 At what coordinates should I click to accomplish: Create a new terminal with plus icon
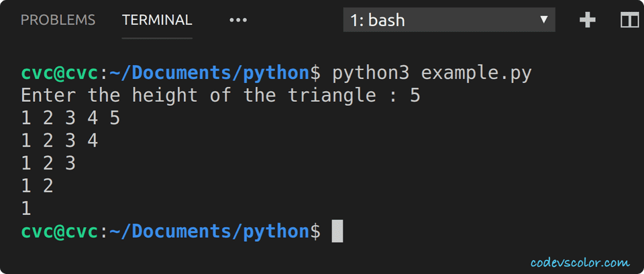(588, 20)
